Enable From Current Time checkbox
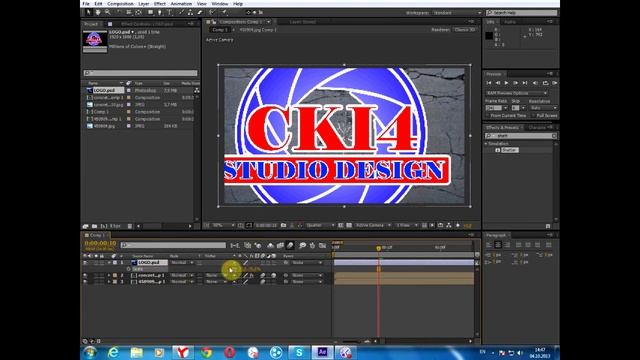 488,116
